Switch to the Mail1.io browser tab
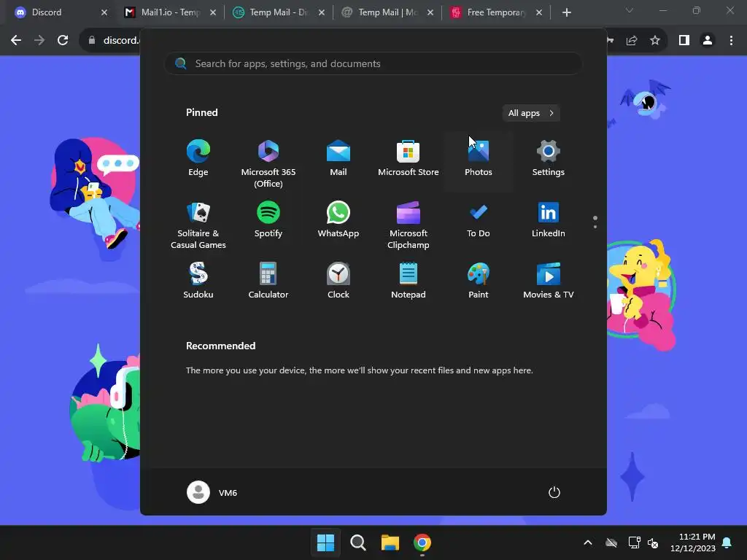The height and width of the screenshot is (560, 747). coord(171,12)
